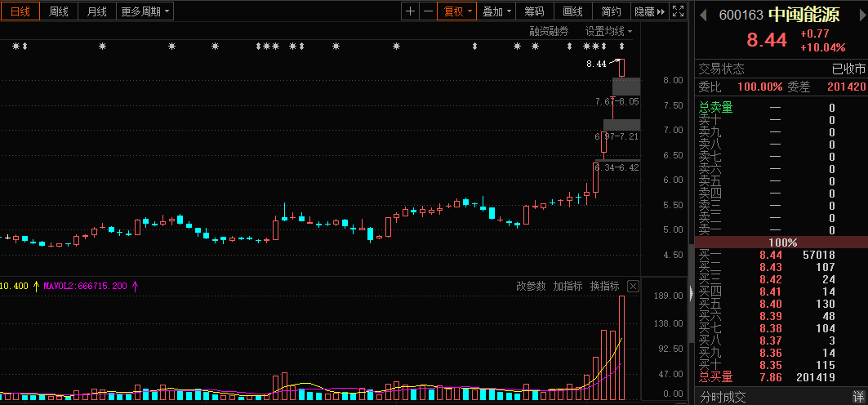
Task: Switch to 月线 monthly chart tab
Action: click(x=96, y=11)
